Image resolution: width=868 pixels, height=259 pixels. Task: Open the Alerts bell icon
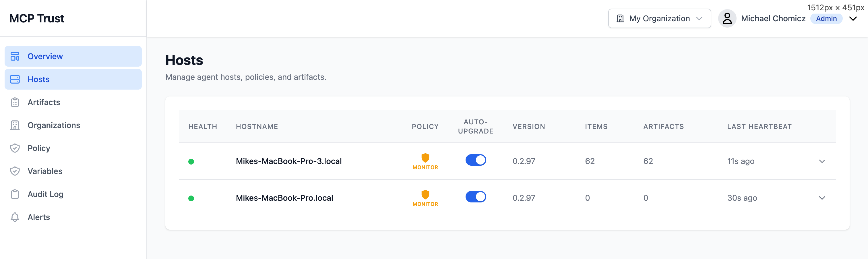(x=15, y=217)
